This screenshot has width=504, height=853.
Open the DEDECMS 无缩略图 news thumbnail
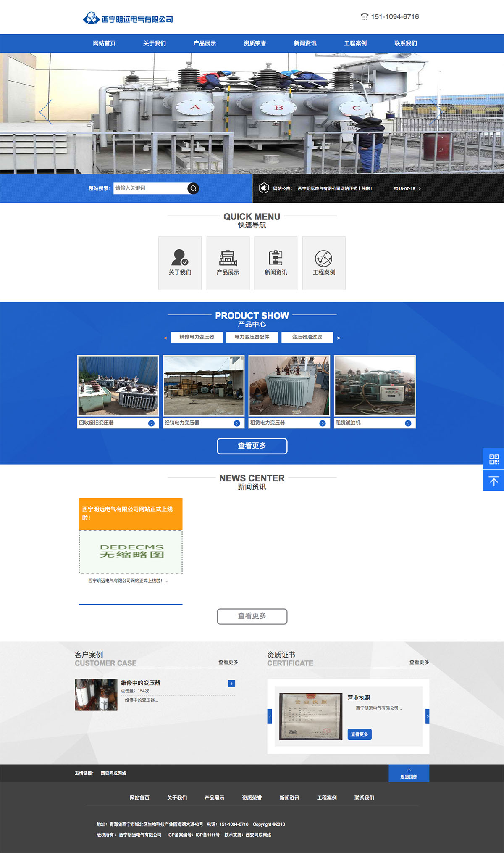tap(131, 552)
